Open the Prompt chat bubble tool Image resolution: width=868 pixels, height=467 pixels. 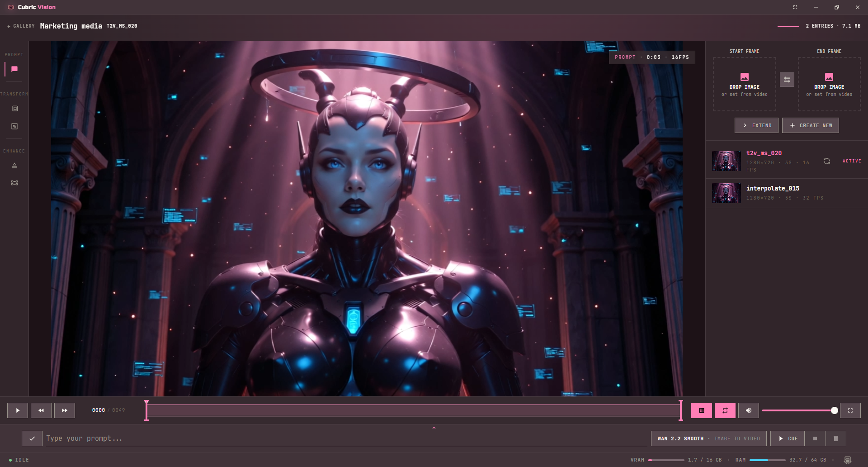click(14, 69)
